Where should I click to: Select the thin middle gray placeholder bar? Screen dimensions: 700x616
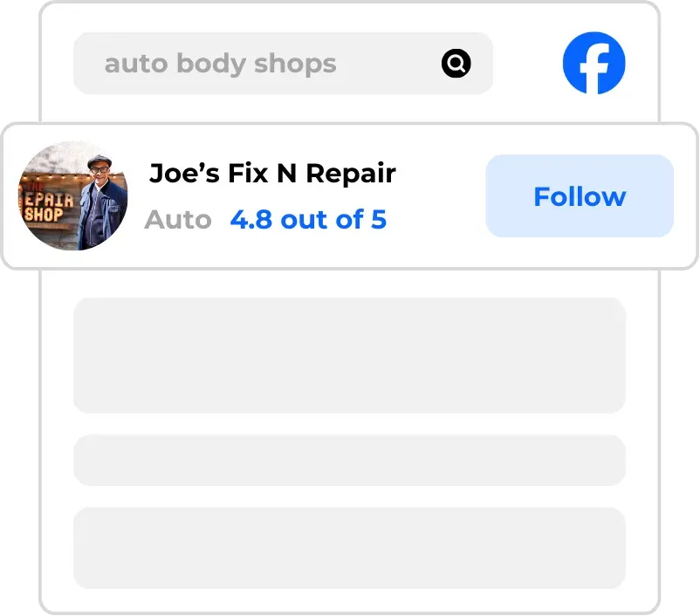[x=349, y=460]
